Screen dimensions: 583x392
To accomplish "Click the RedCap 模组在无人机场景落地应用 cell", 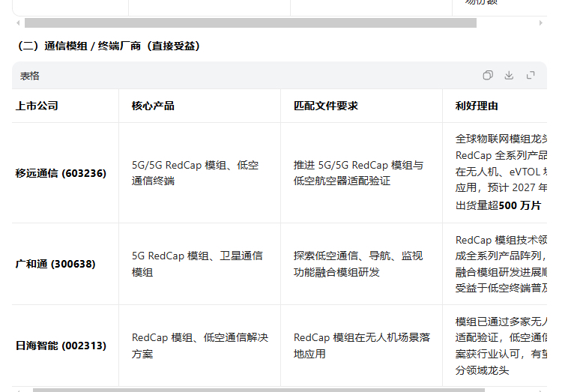I will point(362,346).
